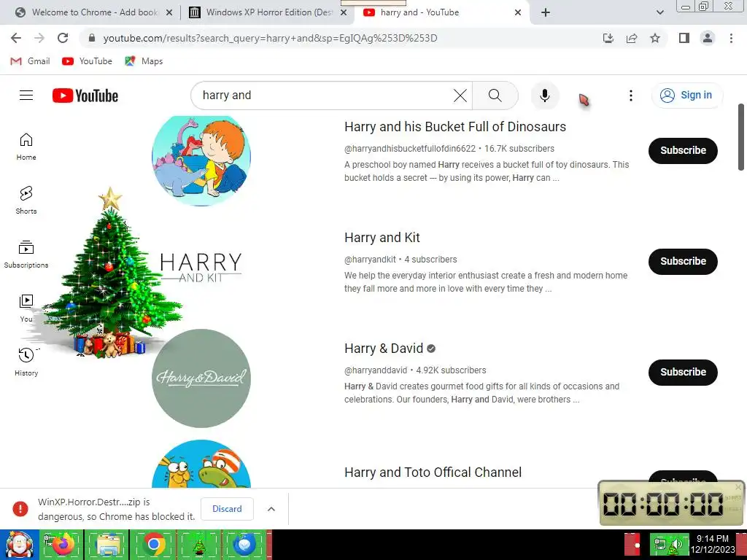Screen dimensions: 747x560
Task: Click the YouTube logo
Action: (85, 96)
